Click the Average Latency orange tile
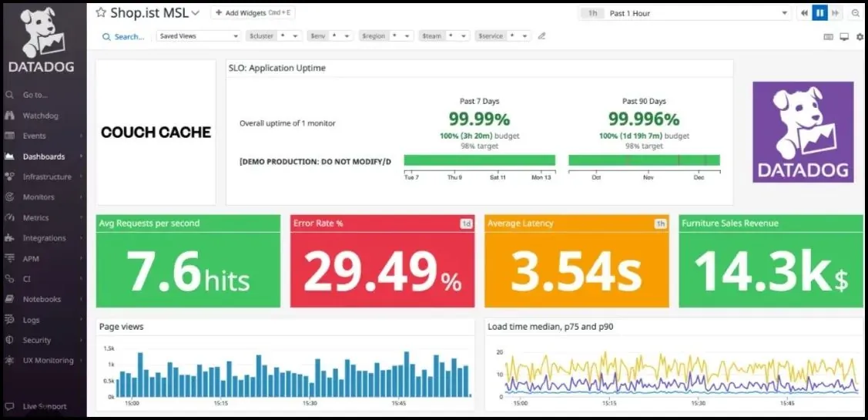This screenshot has height=420, width=868. 576,261
